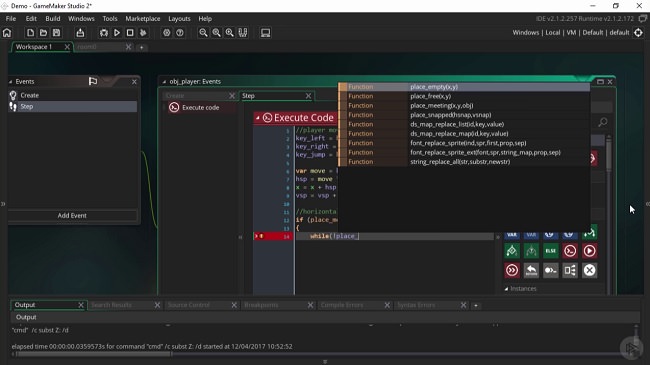650x365 pixels.
Task: Open target settings crosshair icon
Action: click(638, 32)
